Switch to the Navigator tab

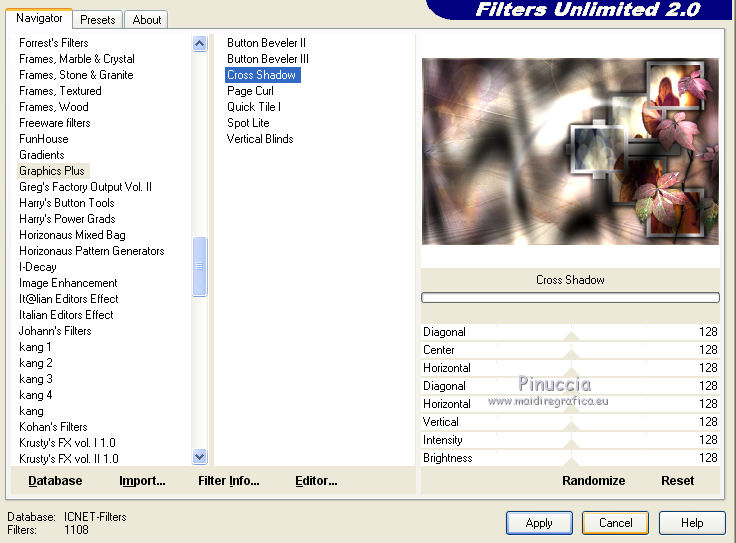(39, 18)
